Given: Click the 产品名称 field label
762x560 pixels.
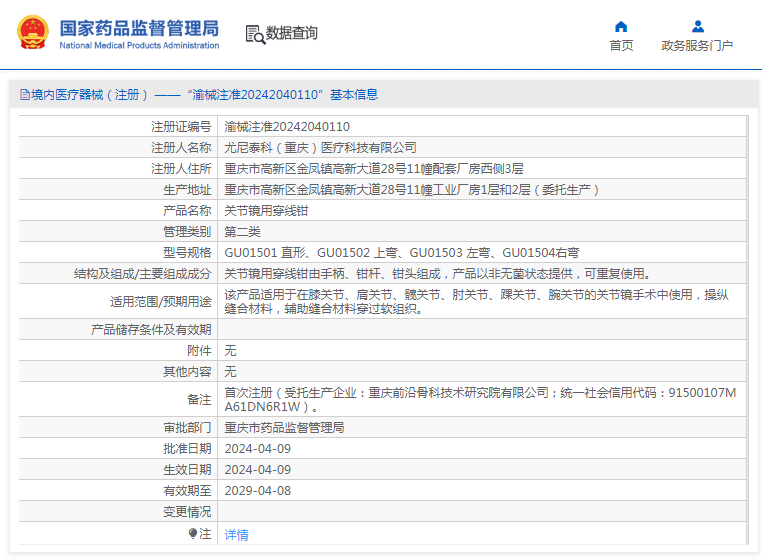Looking at the screenshot, I should pyautogui.click(x=187, y=211).
